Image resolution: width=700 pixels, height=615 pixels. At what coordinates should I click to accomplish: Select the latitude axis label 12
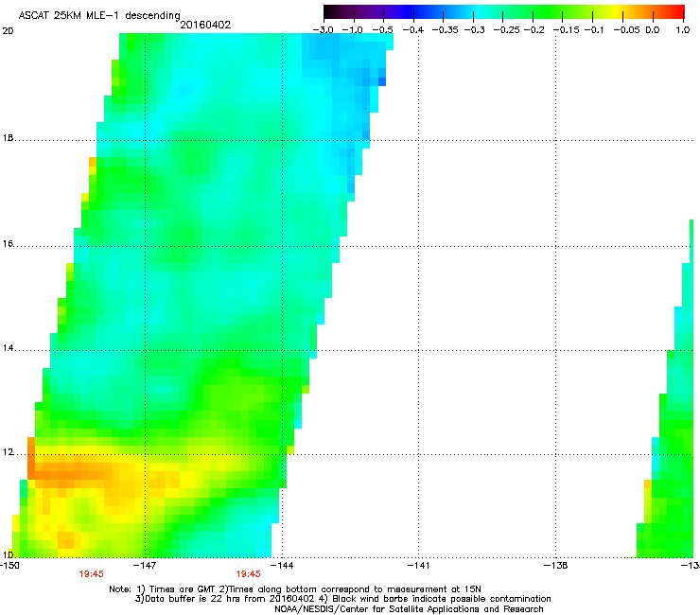[x=8, y=452]
